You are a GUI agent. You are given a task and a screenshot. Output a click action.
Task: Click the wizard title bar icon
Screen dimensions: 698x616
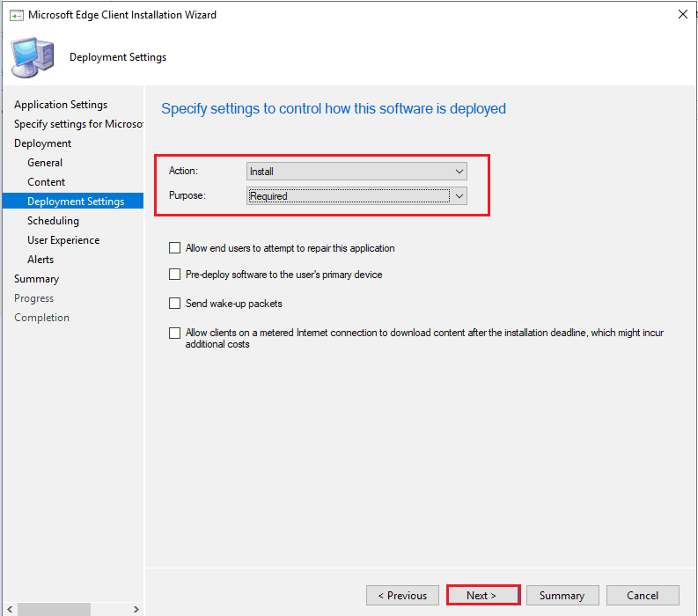tap(17, 16)
